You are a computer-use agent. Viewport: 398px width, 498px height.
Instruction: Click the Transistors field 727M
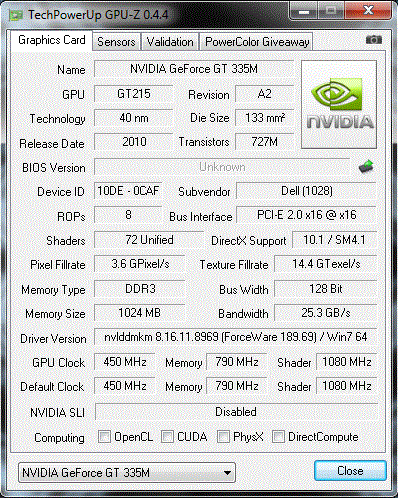264,142
